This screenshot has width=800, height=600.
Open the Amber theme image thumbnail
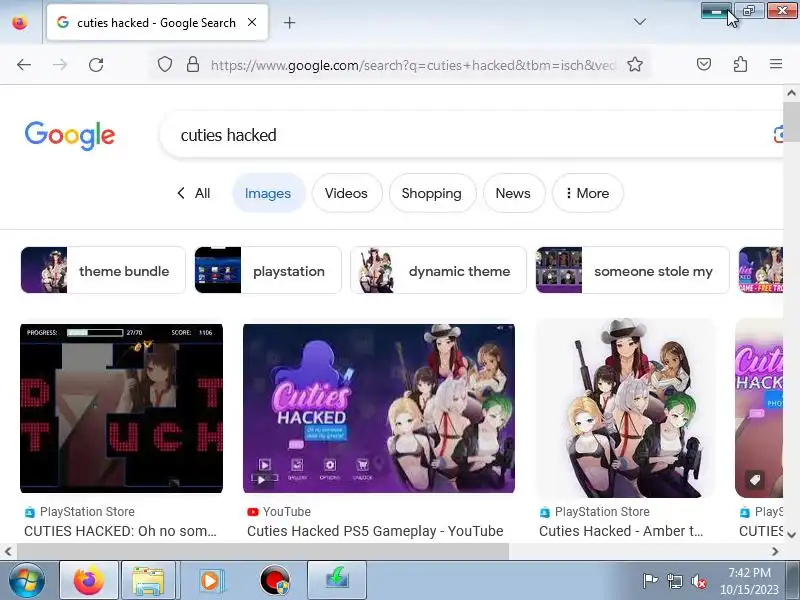(626, 408)
